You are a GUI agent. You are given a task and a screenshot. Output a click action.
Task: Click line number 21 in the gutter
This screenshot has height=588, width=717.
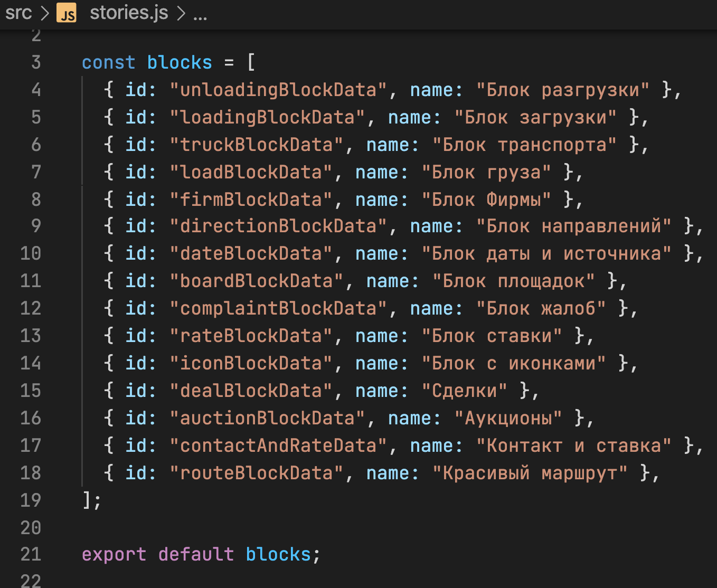(x=30, y=554)
